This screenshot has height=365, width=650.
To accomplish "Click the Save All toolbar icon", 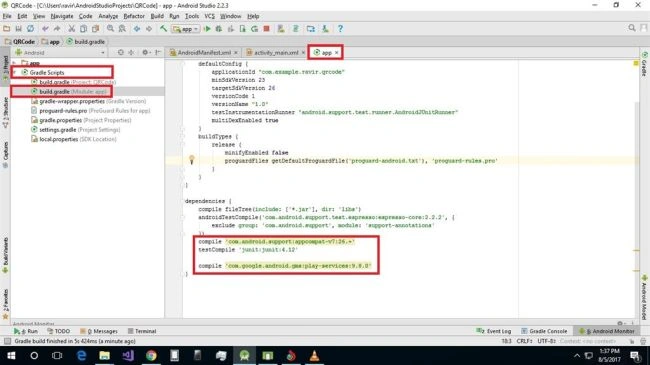I will (x=18, y=29).
